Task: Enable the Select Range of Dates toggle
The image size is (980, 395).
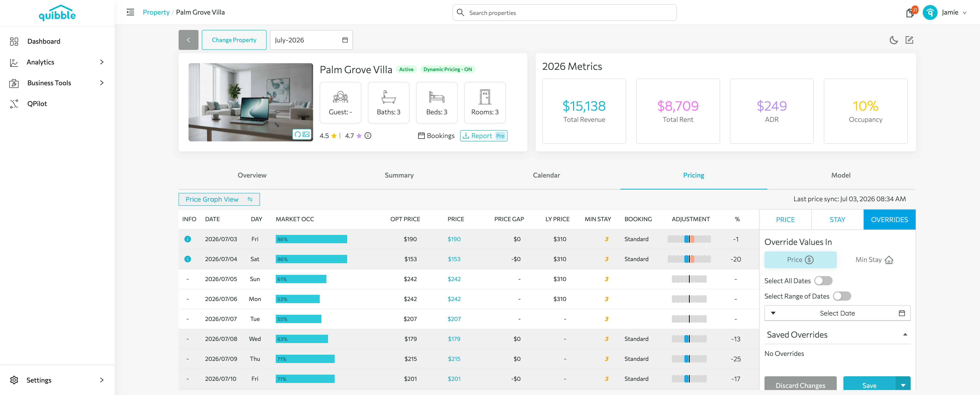Action: tap(842, 296)
